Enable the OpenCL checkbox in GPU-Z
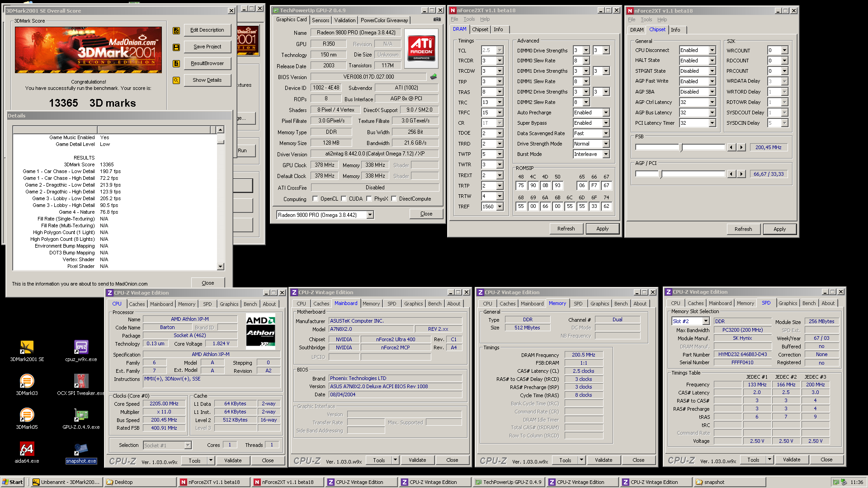Viewport: 868px width, 488px height. tap(316, 199)
